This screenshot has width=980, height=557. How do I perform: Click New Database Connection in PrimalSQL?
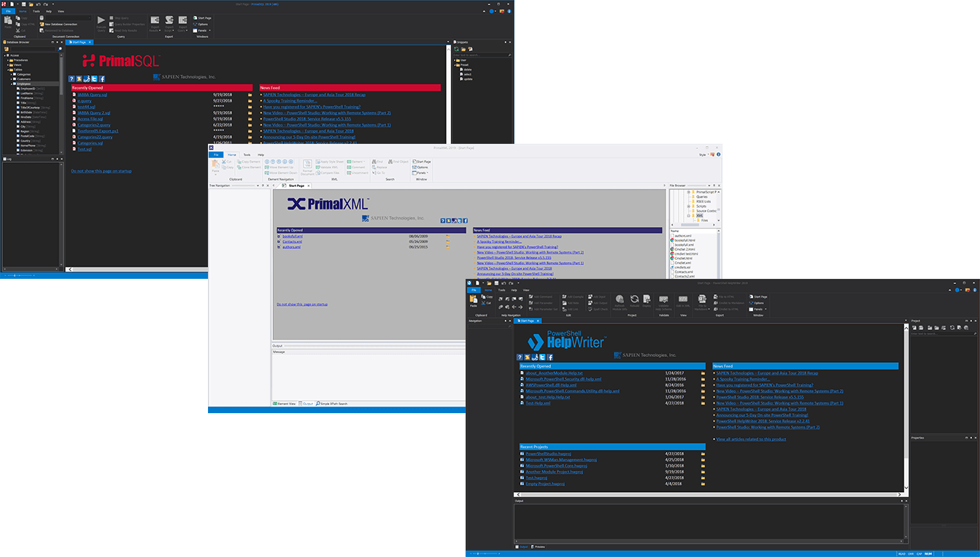[61, 24]
